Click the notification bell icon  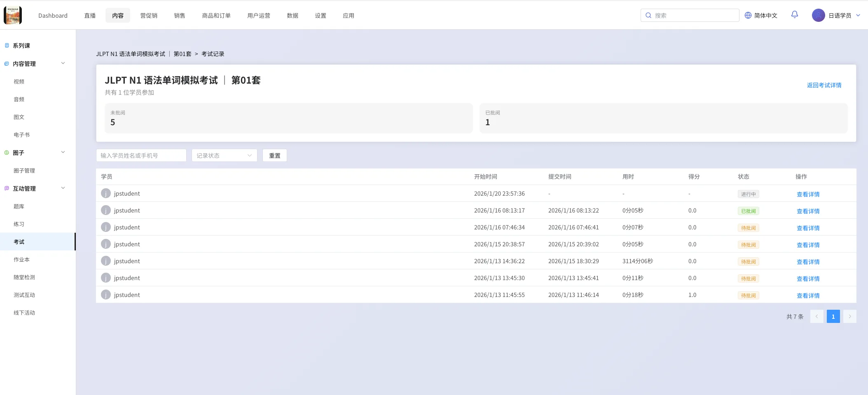794,15
